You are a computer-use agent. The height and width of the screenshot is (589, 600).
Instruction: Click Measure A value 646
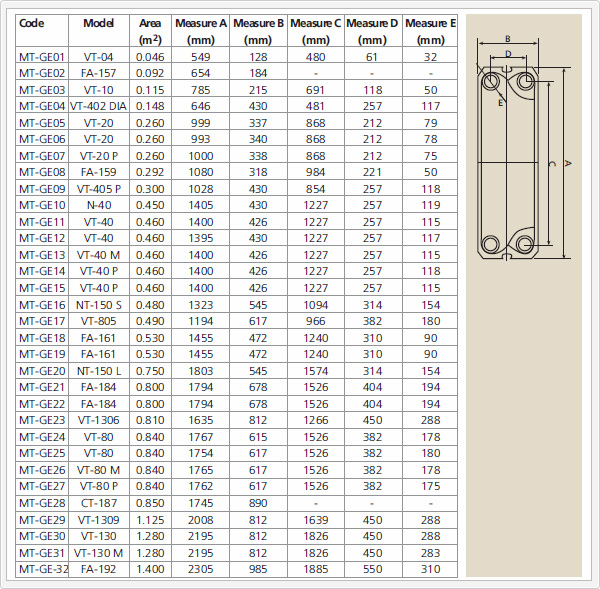[x=201, y=106]
